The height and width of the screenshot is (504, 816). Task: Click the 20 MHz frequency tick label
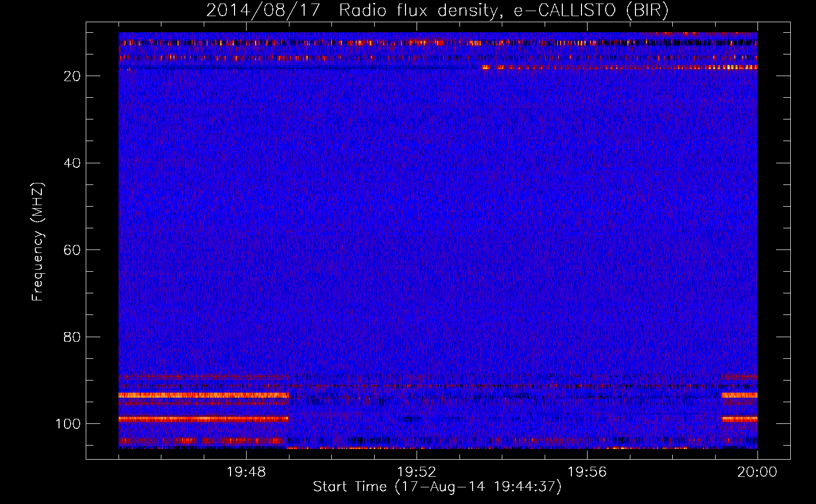coord(72,76)
